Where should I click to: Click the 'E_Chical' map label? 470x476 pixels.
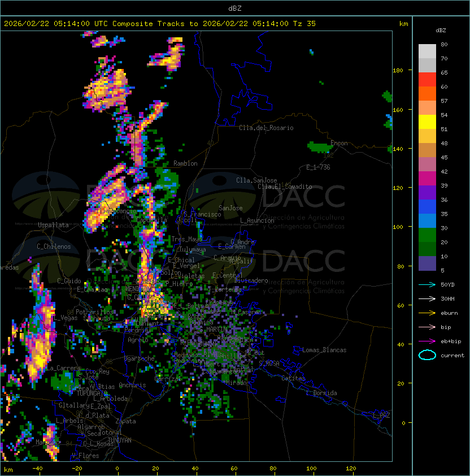[x=181, y=260]
